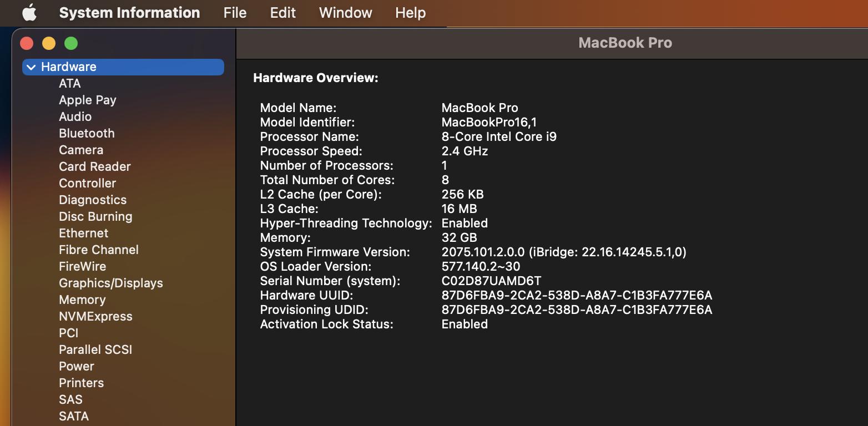Select SATA in the sidebar
This screenshot has width=868, height=426.
(74, 416)
